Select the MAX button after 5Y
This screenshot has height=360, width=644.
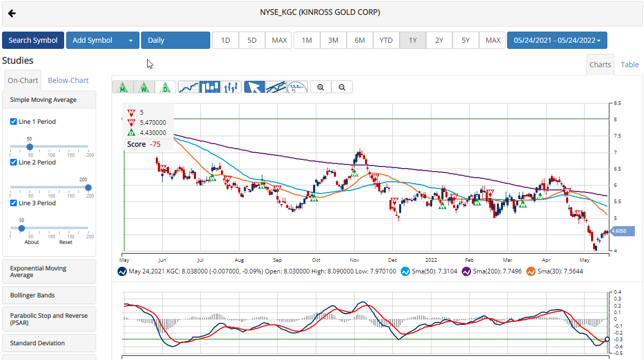[x=492, y=40]
